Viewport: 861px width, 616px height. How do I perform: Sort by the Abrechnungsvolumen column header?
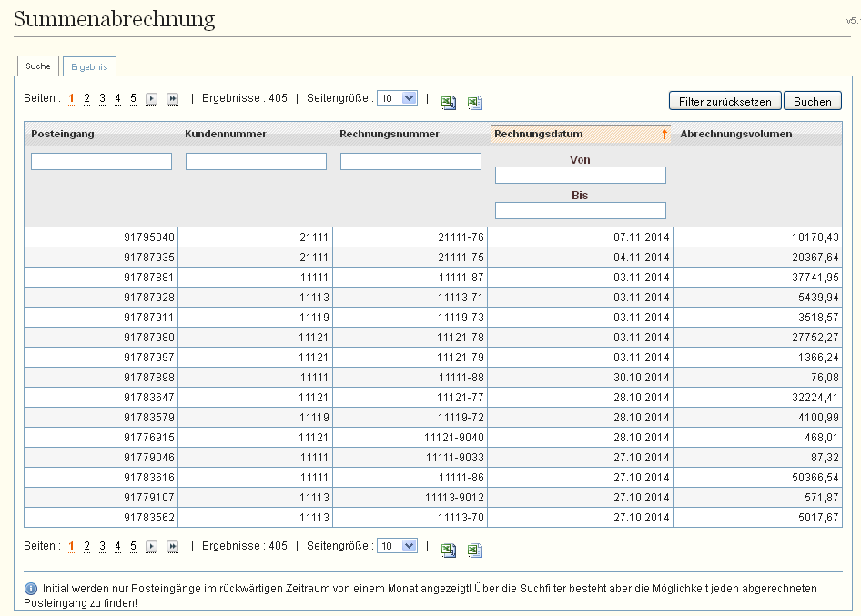pos(735,134)
